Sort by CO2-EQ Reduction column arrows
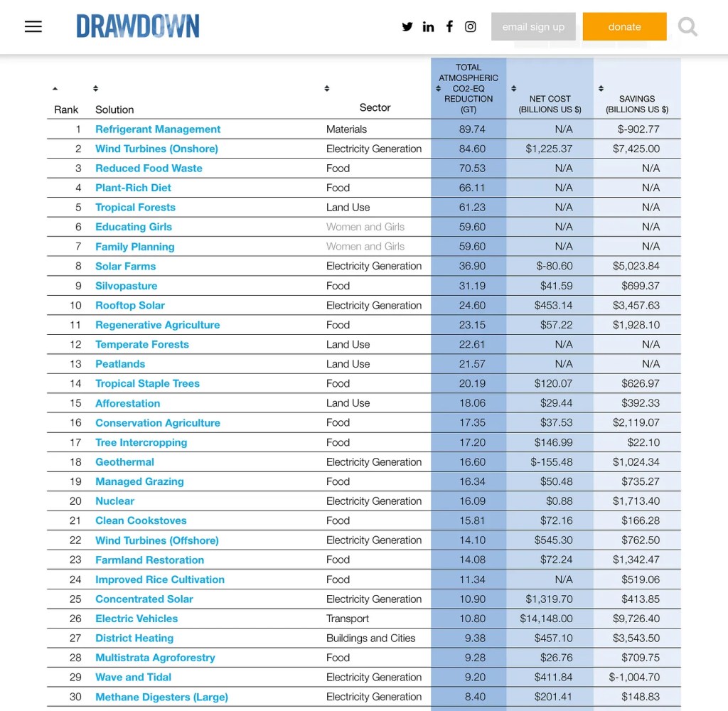728x711 pixels. (x=439, y=89)
